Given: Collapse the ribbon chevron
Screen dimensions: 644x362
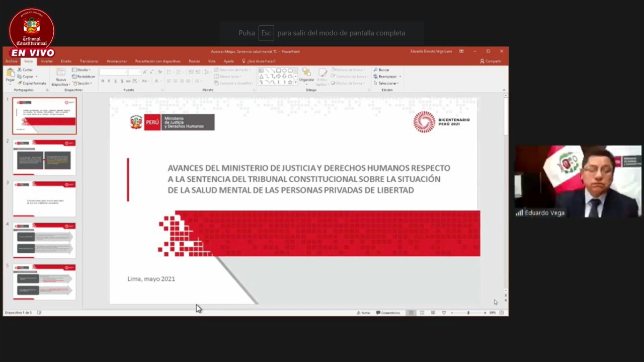Looking at the screenshot, I should pos(504,90).
